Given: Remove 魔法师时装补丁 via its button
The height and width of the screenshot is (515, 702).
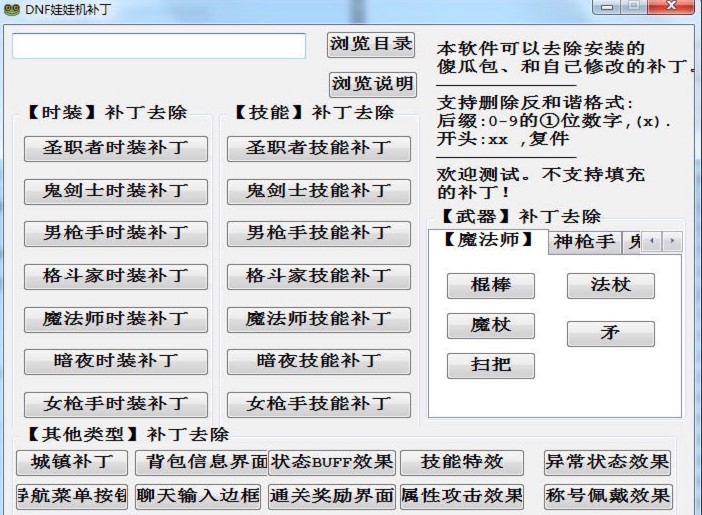Looking at the screenshot, I should coord(116,320).
